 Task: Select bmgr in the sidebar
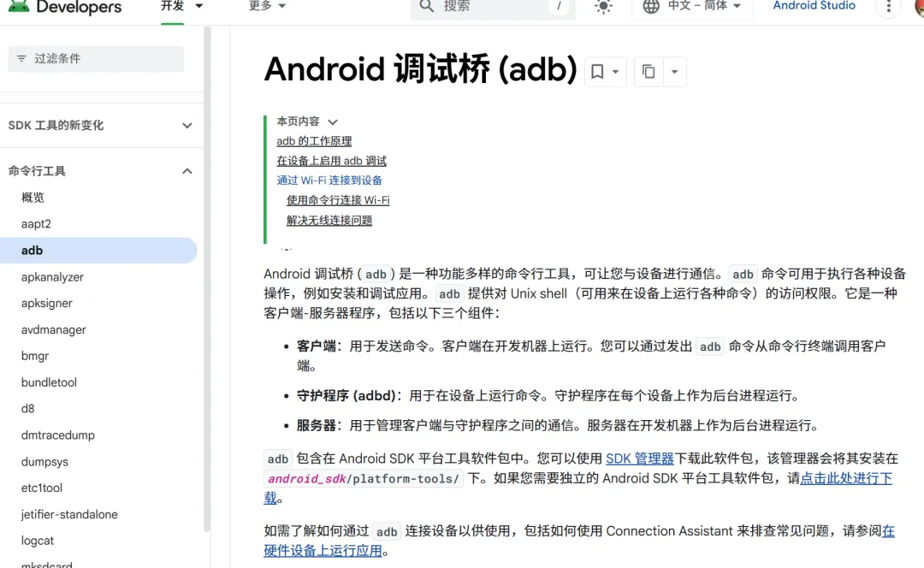coord(35,356)
